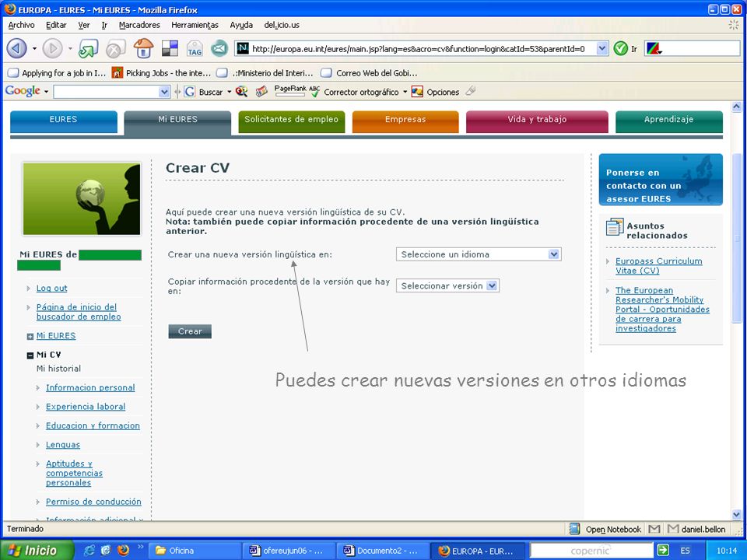Click the green globe profile image
747x560 pixels.
[82, 199]
